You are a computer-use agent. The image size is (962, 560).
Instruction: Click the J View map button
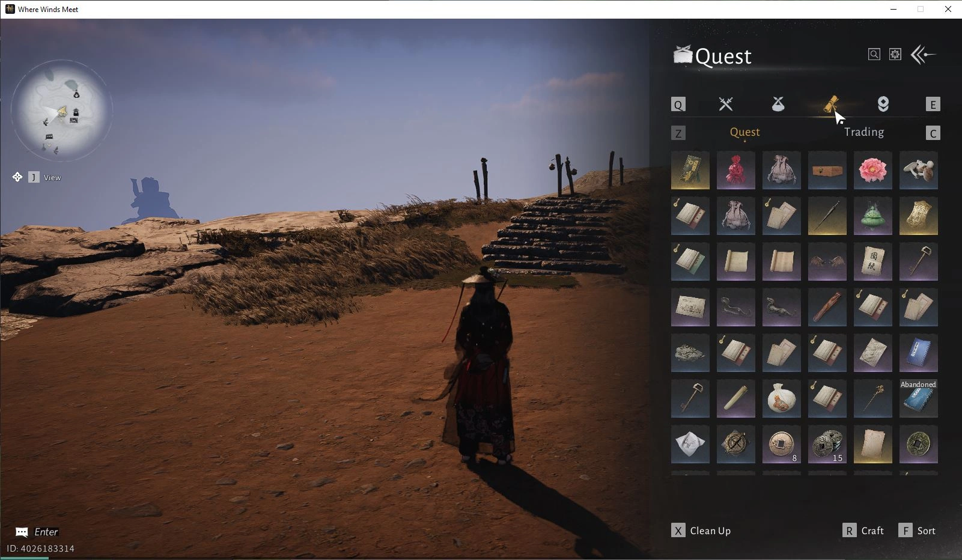37,177
